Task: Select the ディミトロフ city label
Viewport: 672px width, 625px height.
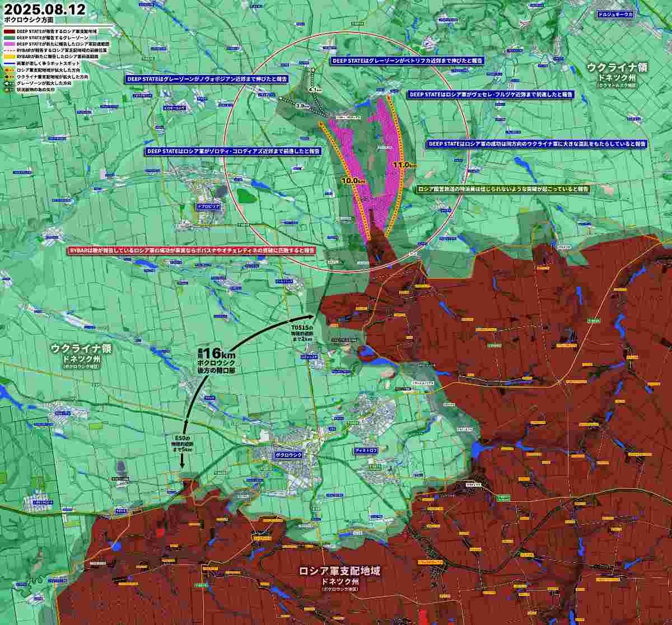Action: coord(366,450)
